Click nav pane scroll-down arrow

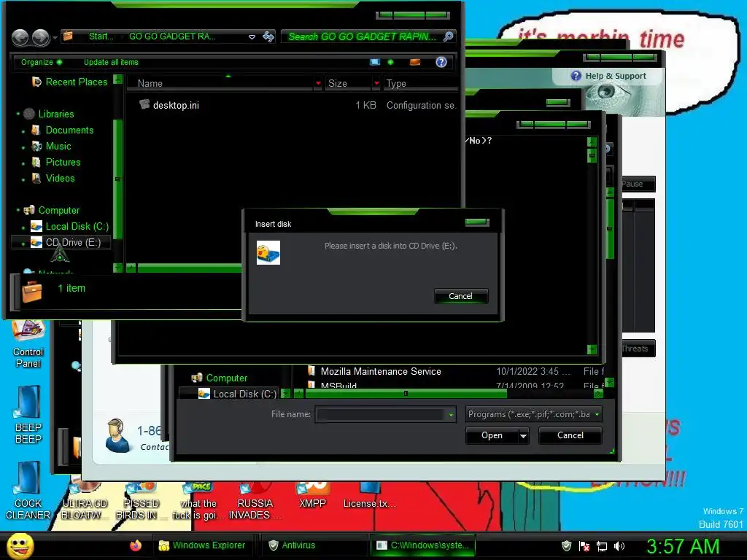pyautogui.click(x=117, y=268)
